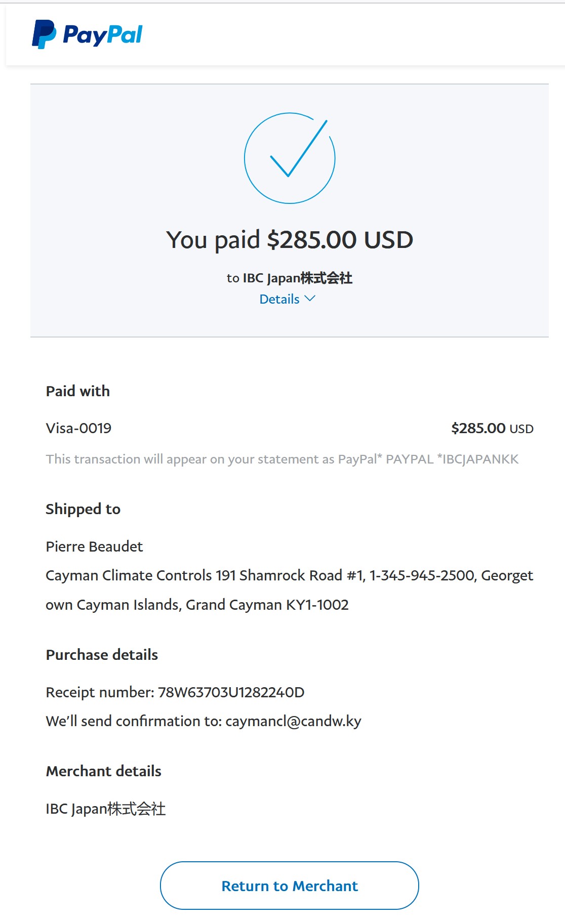Expand the Details chevron arrow
Image resolution: width=565 pixels, height=924 pixels.
coord(310,299)
